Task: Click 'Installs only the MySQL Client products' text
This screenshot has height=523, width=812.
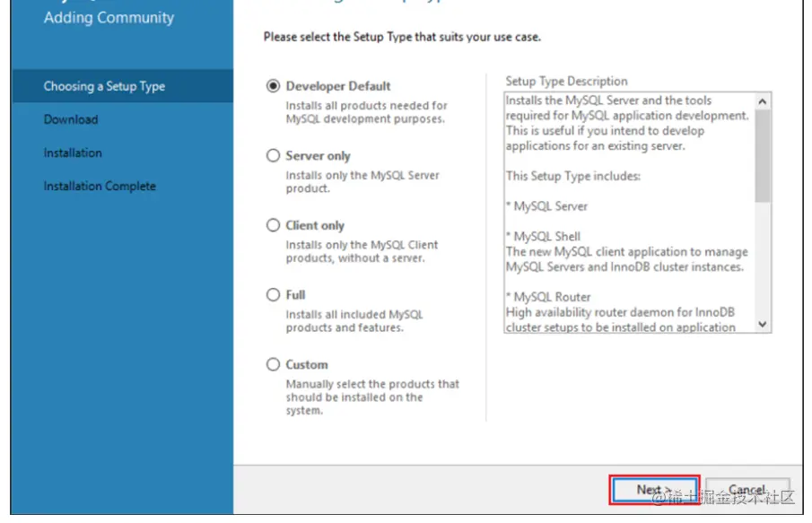Action: point(362,251)
